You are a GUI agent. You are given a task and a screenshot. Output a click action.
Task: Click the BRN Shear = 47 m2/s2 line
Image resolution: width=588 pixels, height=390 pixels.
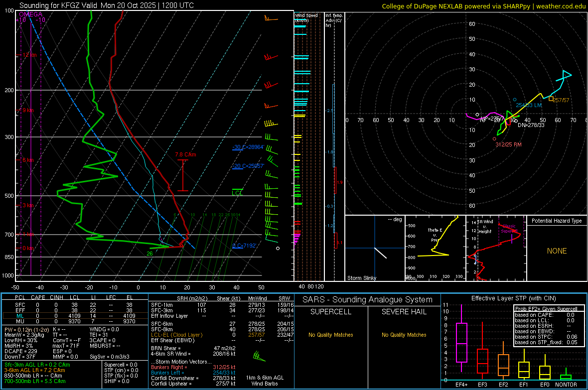[x=193, y=348]
